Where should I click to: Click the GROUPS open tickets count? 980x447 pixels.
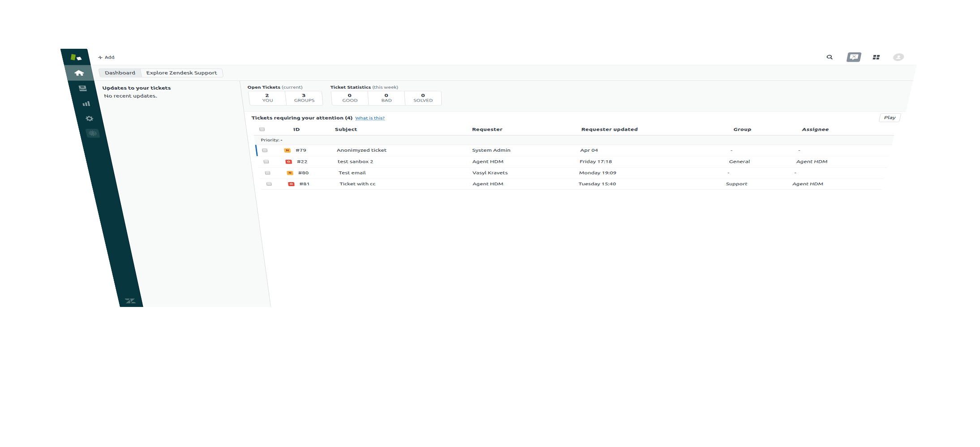coord(304,98)
